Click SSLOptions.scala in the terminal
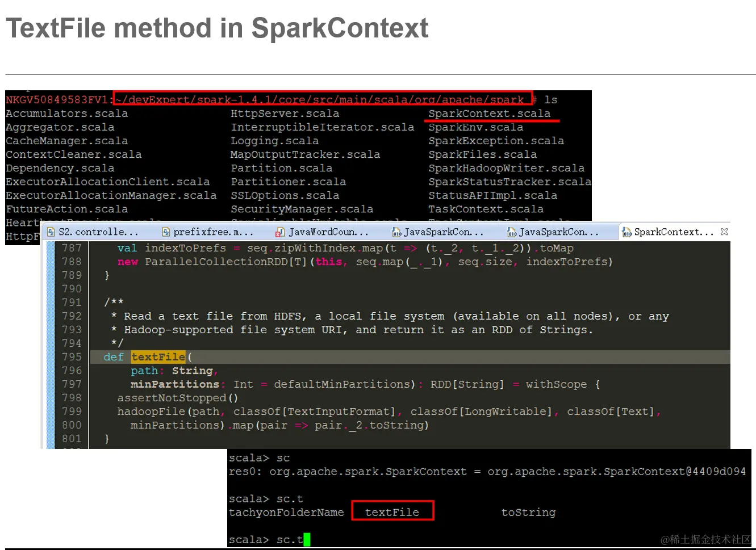 (285, 195)
